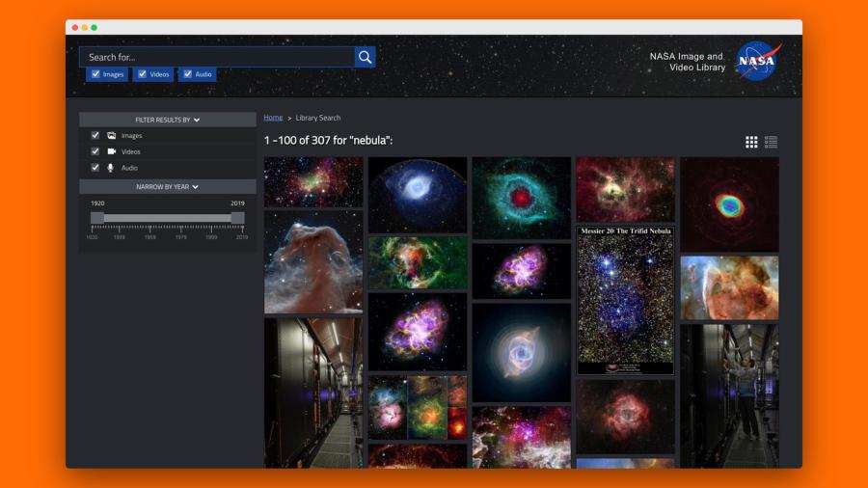Viewport: 868px width, 488px height.
Task: Switch to list view layout
Action: [x=771, y=142]
